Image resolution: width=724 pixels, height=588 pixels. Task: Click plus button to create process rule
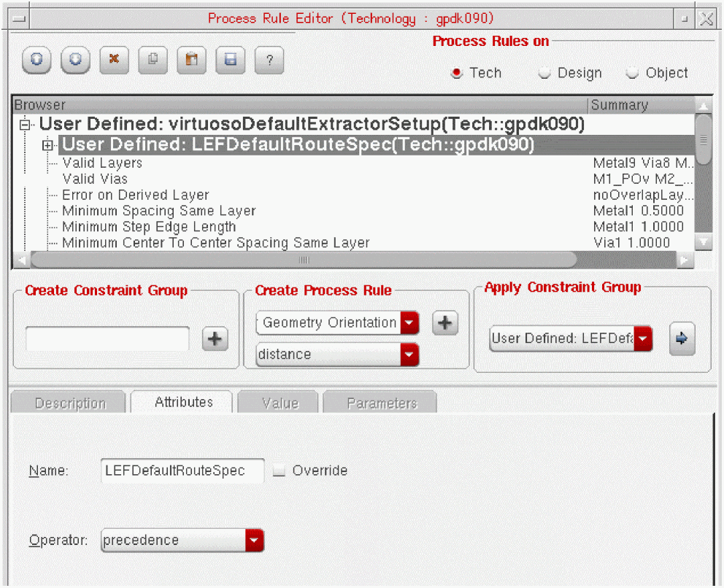pyautogui.click(x=445, y=322)
